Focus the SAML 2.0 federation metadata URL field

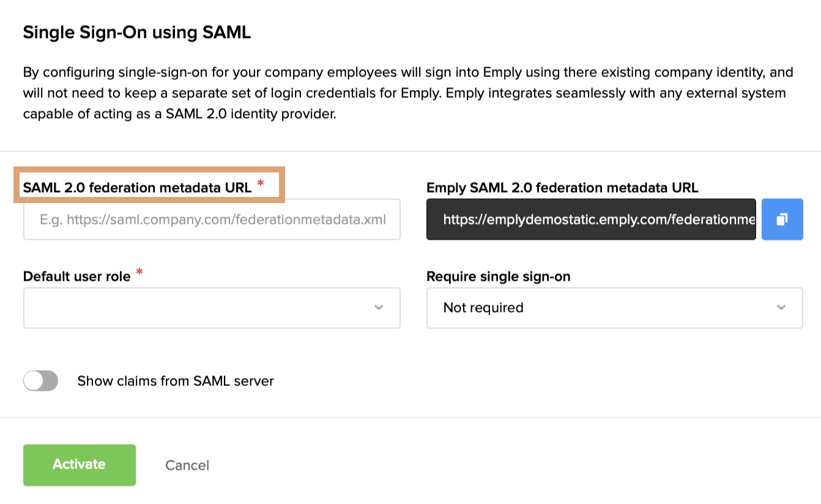212,219
